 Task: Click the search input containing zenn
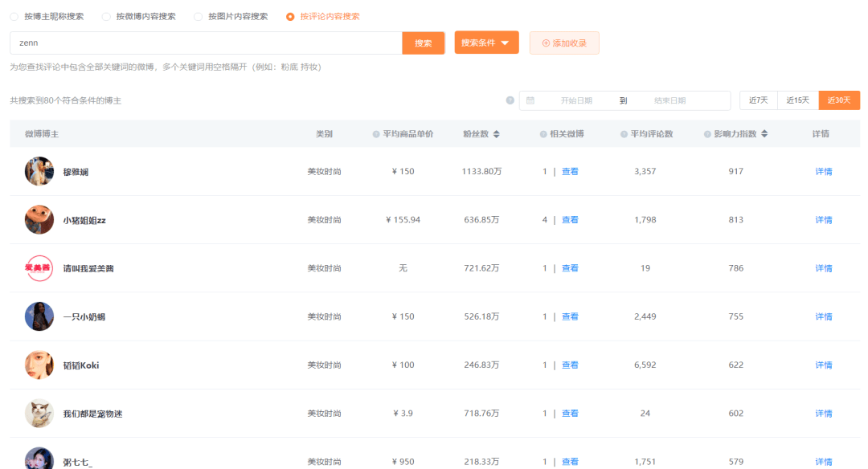click(205, 43)
